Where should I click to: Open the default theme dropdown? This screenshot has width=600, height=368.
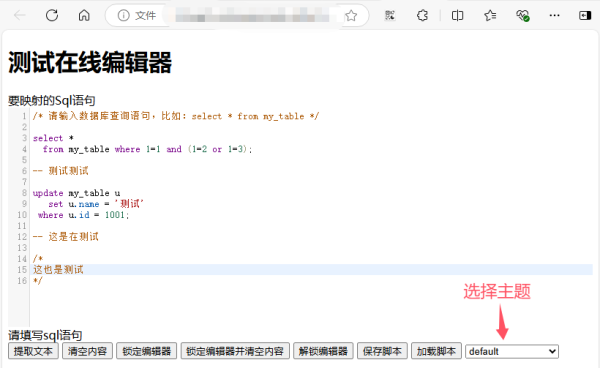point(512,351)
